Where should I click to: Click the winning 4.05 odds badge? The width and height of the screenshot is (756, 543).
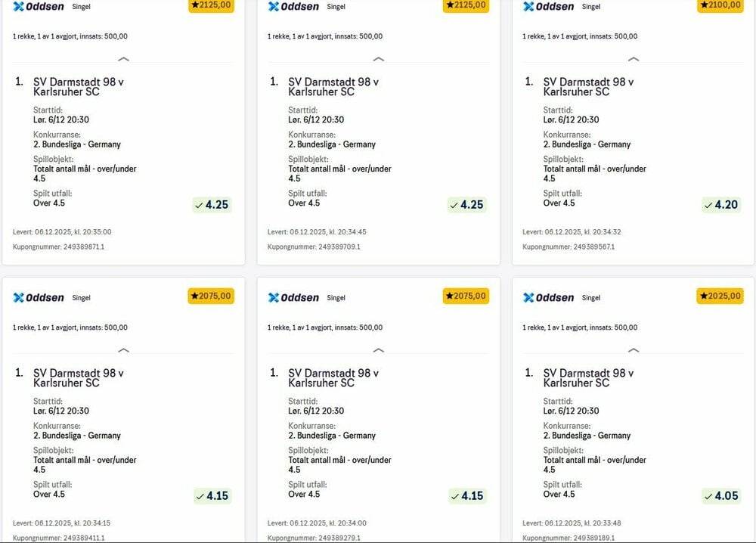pyautogui.click(x=720, y=496)
